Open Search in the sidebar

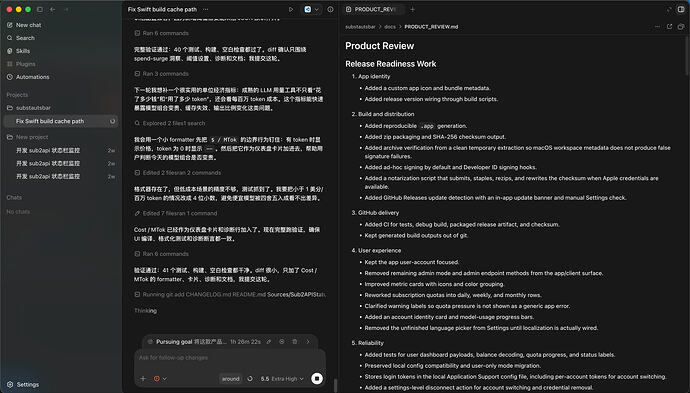click(x=25, y=38)
